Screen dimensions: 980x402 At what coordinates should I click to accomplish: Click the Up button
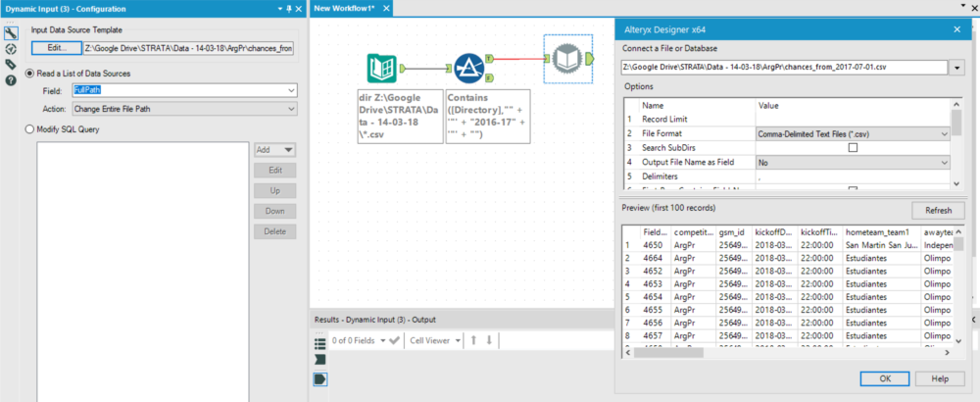coord(275,190)
